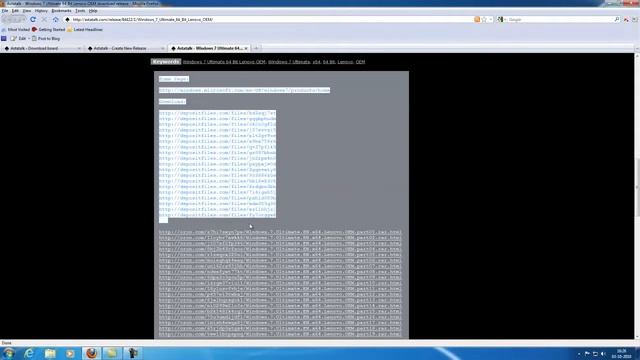Image resolution: width=640 pixels, height=360 pixels.
Task: Click the last depositfiles.com link
Action: point(218,215)
